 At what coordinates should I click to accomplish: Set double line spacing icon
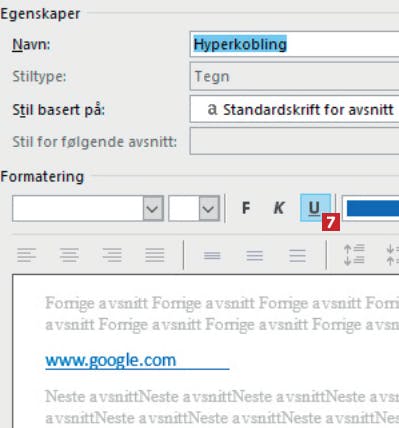click(297, 256)
